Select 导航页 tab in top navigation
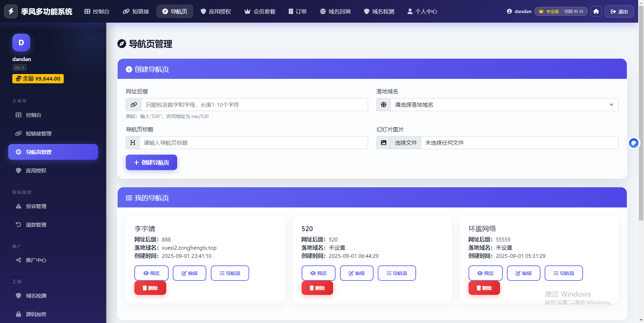The width and height of the screenshot is (644, 323). (175, 11)
